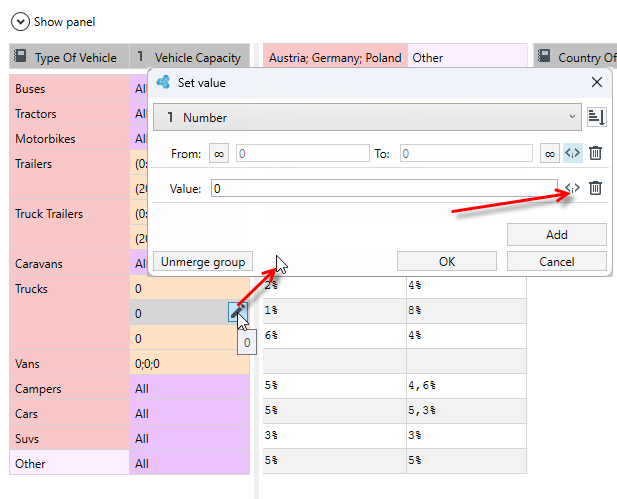Click the Add button
Screen dimensions: 617x499
(x=556, y=235)
